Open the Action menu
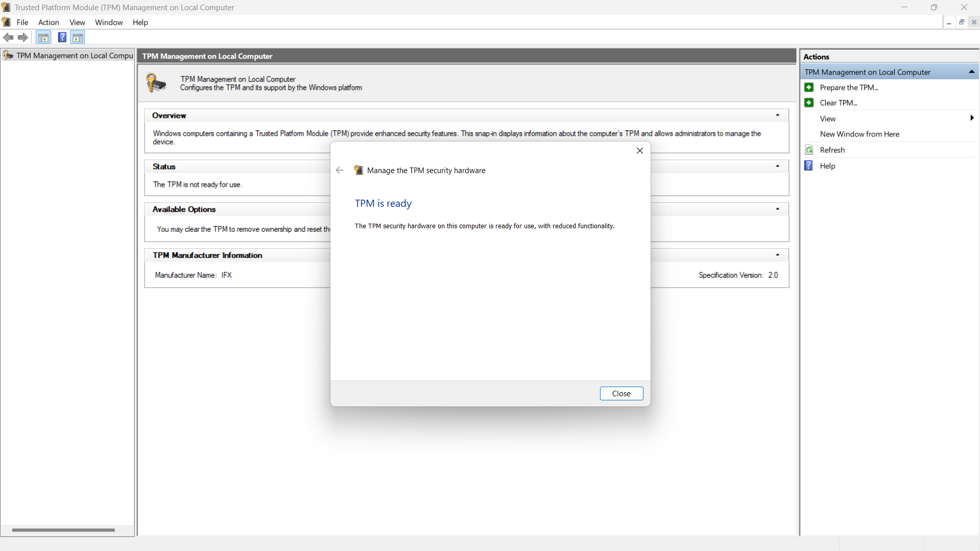Image resolution: width=980 pixels, height=551 pixels. (49, 22)
